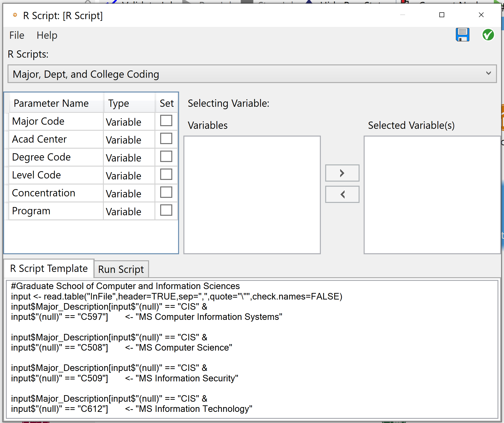Minimize the R Script window
The width and height of the screenshot is (504, 423).
(402, 15)
